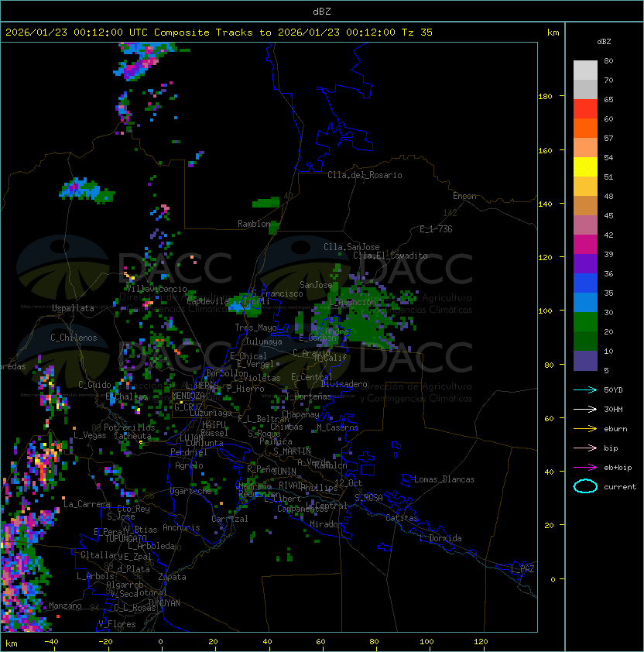This screenshot has height=652, width=644.
Task: Click the 'Carrizal' map label
Action: (230, 519)
